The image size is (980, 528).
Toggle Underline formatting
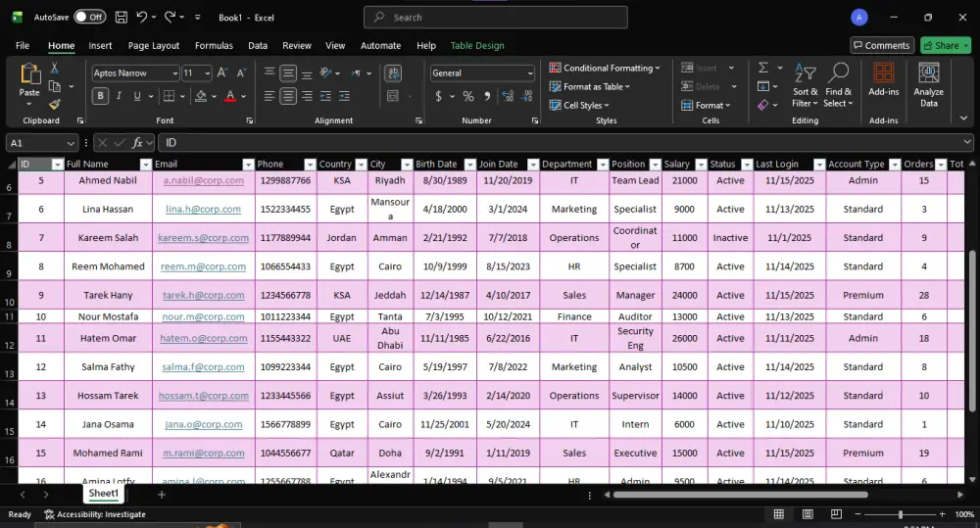coord(136,96)
